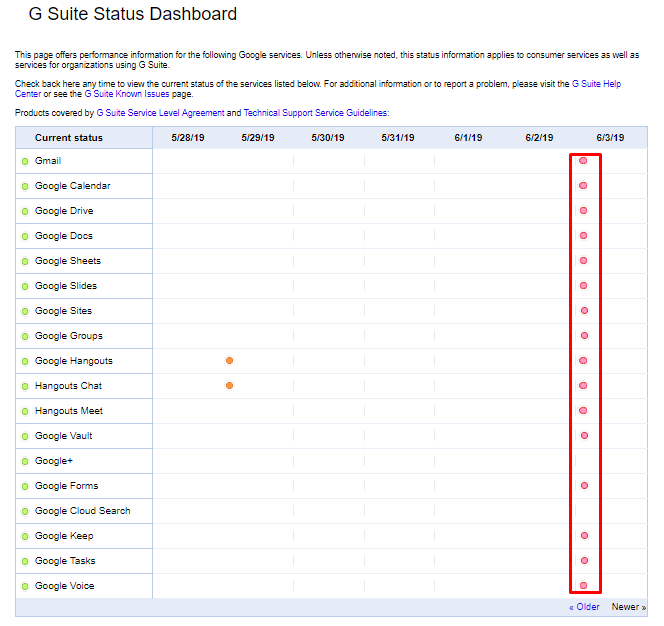Click the 5/28/19 date column header
The image size is (664, 626).
188,138
